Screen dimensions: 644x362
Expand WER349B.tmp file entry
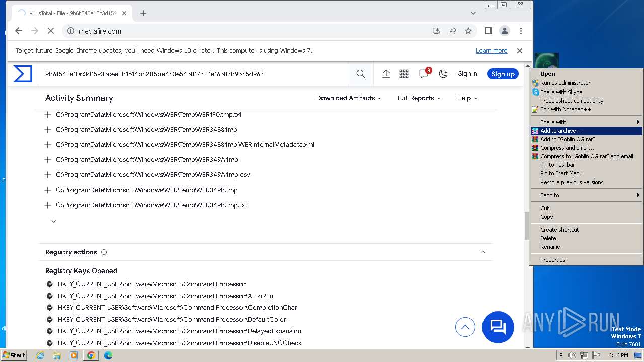coord(48,190)
